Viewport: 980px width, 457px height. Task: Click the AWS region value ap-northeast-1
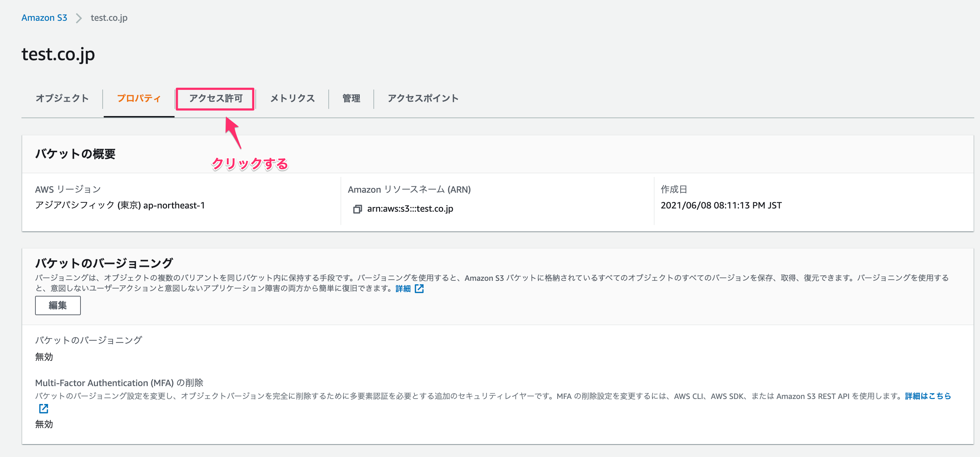pyautogui.click(x=120, y=205)
